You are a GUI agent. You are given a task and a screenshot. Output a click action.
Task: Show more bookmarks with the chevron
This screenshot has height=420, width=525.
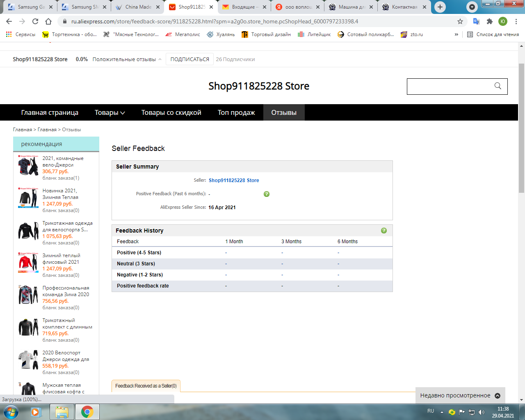click(x=456, y=34)
